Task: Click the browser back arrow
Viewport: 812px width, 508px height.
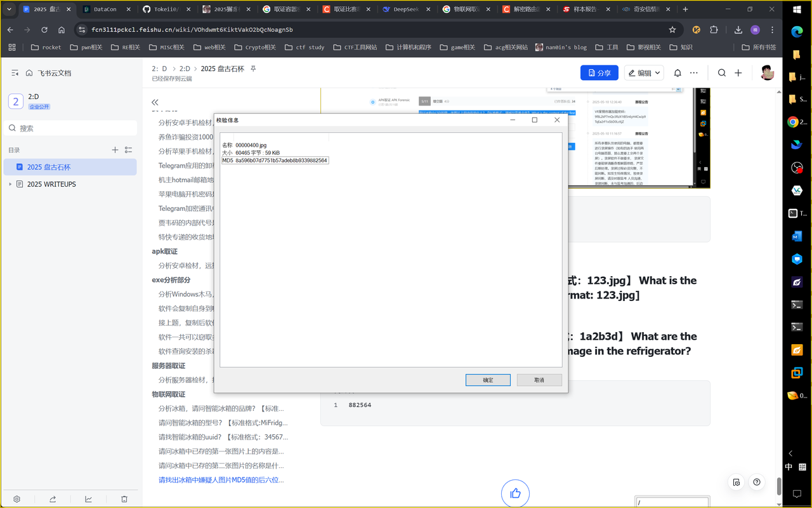Action: (10, 30)
